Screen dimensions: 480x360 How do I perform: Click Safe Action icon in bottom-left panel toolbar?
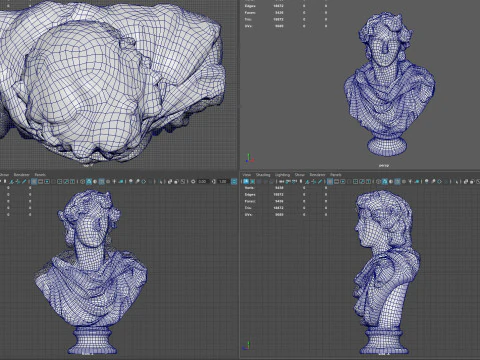coord(66,182)
